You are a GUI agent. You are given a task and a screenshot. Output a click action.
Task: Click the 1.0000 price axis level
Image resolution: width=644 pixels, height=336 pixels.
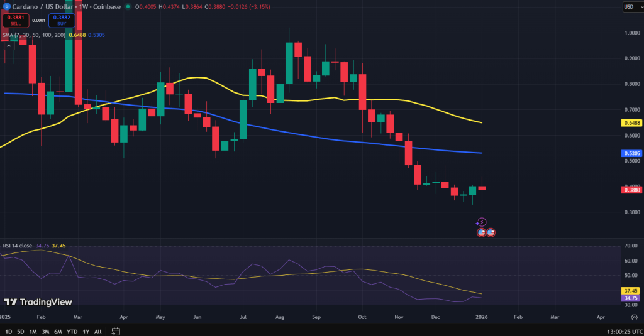(632, 33)
